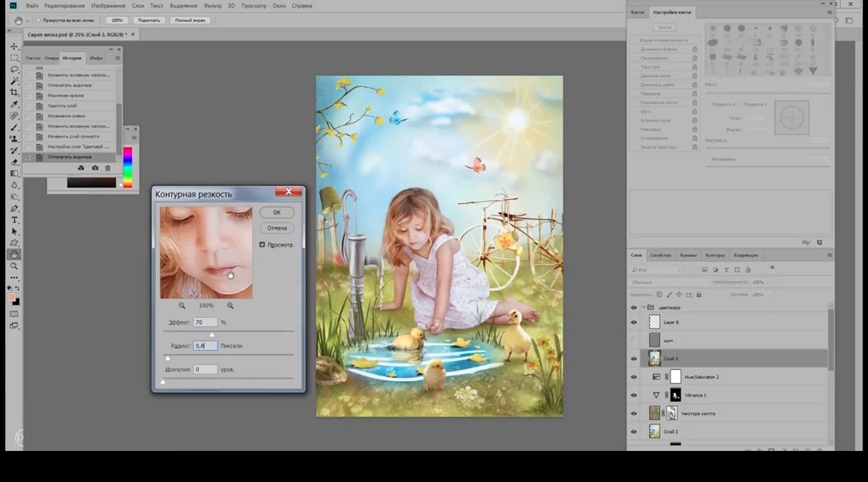Click the Эффект amount slider handle
The height and width of the screenshot is (482, 868).
(x=212, y=335)
